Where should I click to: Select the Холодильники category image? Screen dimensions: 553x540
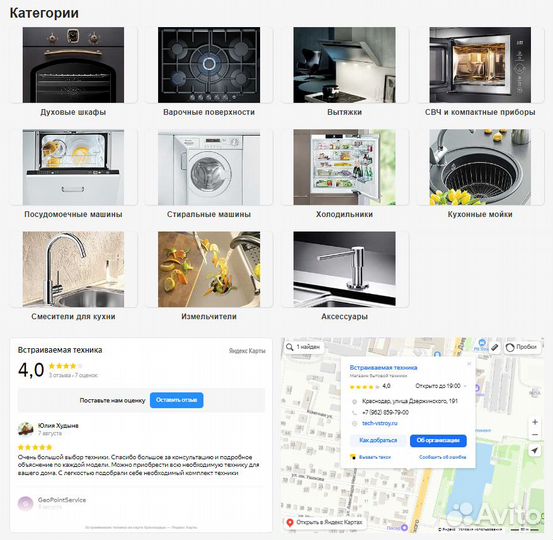[344, 167]
